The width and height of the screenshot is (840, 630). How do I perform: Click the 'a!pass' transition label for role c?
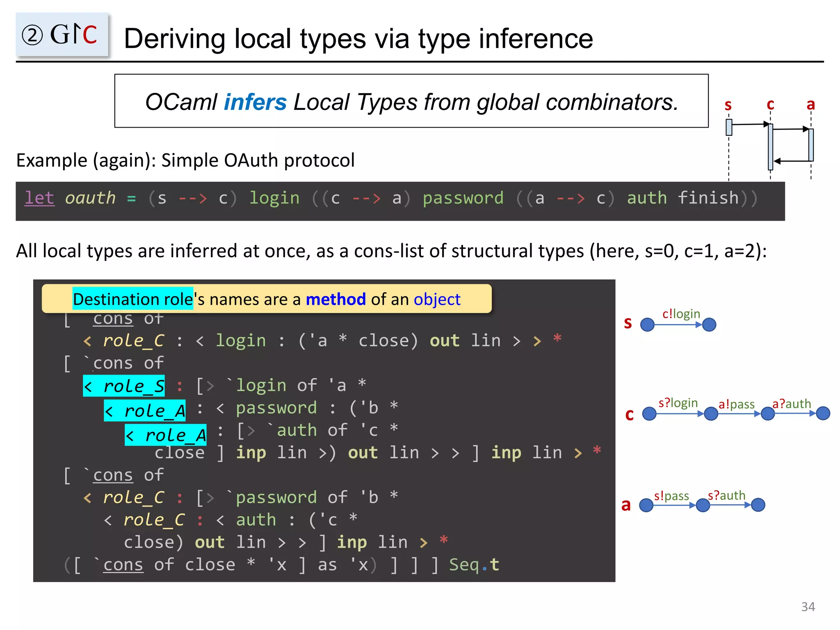tap(737, 404)
